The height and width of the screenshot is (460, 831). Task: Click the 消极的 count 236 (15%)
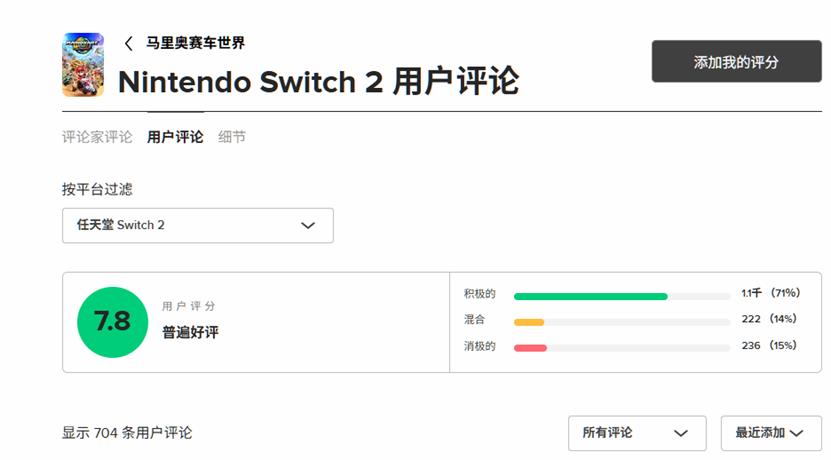click(769, 346)
